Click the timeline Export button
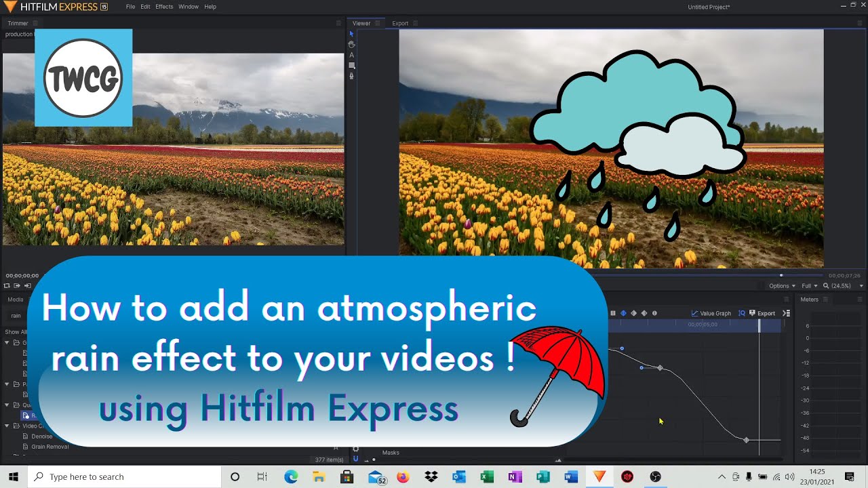The width and height of the screenshot is (868, 488). pos(762,313)
